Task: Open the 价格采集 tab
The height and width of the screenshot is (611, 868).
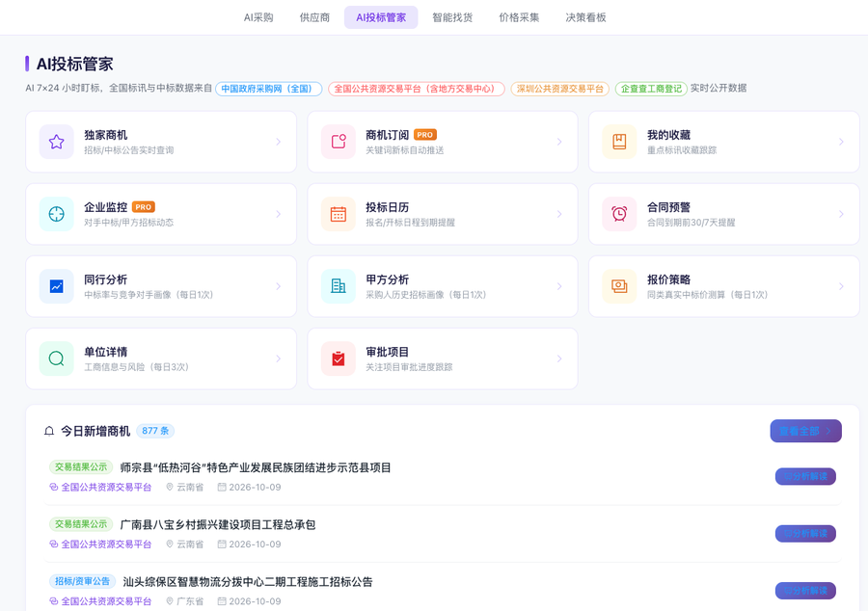Action: point(519,17)
